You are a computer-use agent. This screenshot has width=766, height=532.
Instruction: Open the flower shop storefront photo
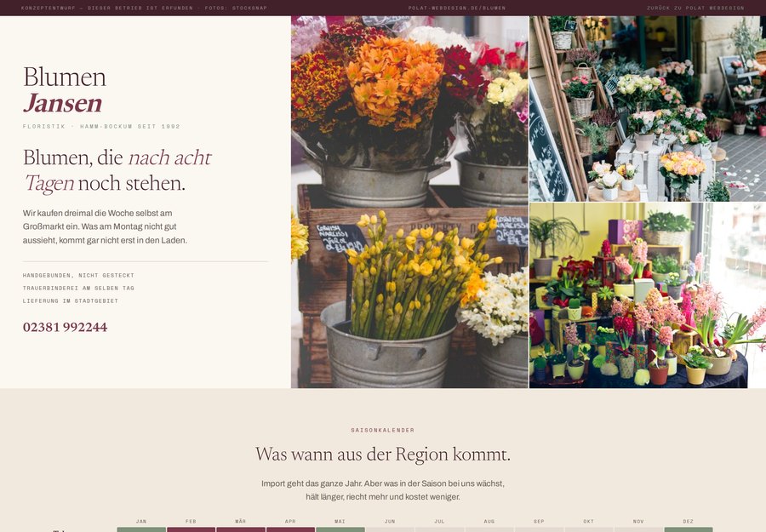click(648, 108)
